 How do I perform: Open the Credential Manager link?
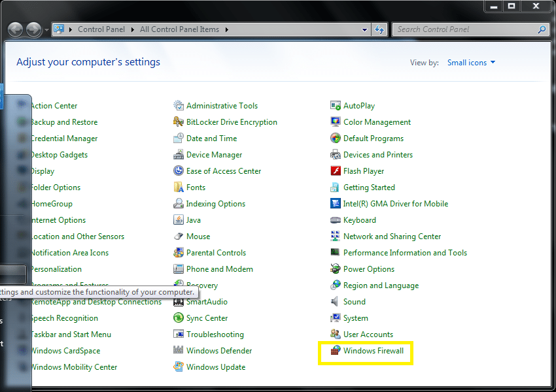coord(64,138)
